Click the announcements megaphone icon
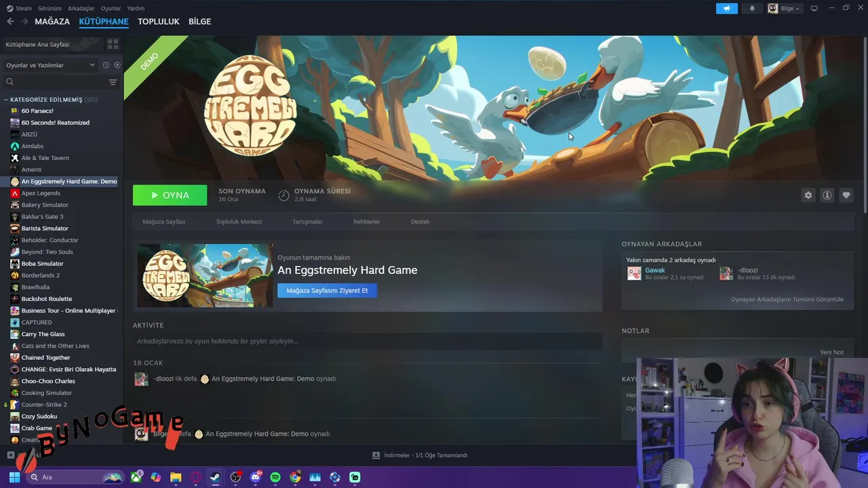 726,8
